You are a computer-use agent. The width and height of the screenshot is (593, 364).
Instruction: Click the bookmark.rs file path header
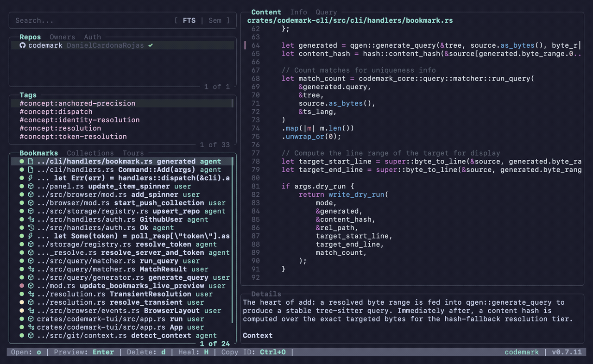coord(350,20)
